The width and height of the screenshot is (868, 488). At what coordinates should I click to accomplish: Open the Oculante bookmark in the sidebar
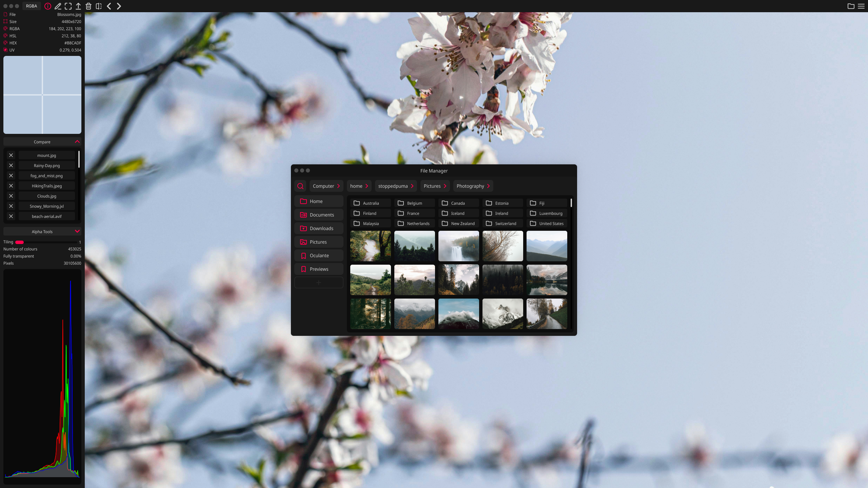pos(319,255)
